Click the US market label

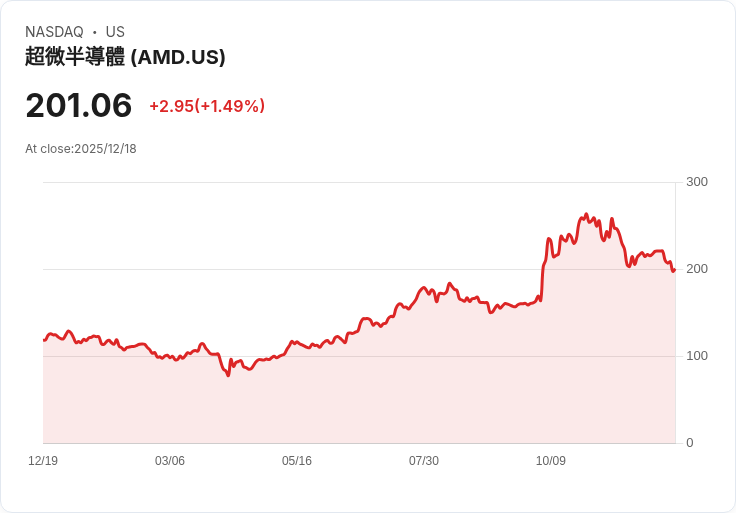point(115,32)
